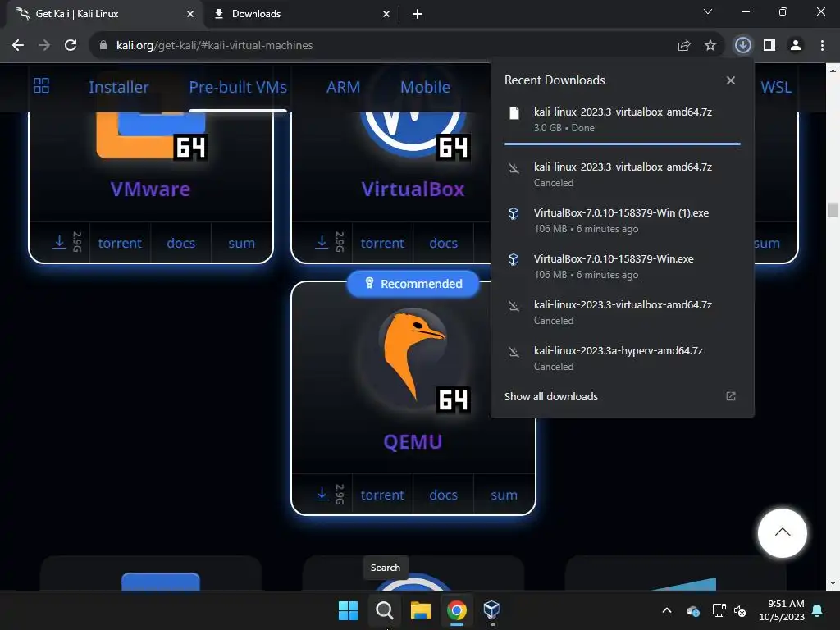The image size is (840, 630).
Task: Click the VirtualBox-Win (1).exe cube icon
Action: tap(514, 214)
